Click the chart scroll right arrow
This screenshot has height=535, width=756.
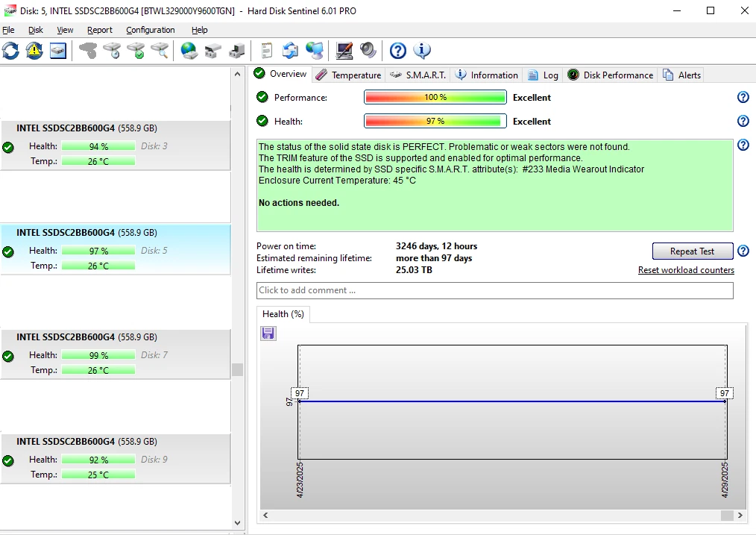click(x=740, y=515)
